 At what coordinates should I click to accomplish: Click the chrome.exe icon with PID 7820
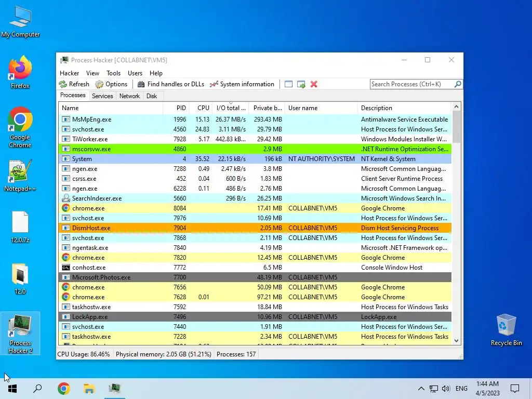66,258
